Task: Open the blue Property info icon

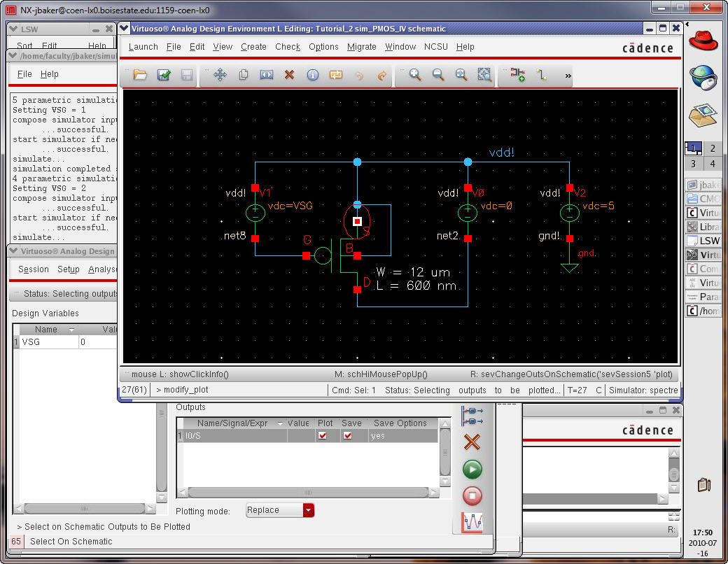Action: (x=313, y=75)
